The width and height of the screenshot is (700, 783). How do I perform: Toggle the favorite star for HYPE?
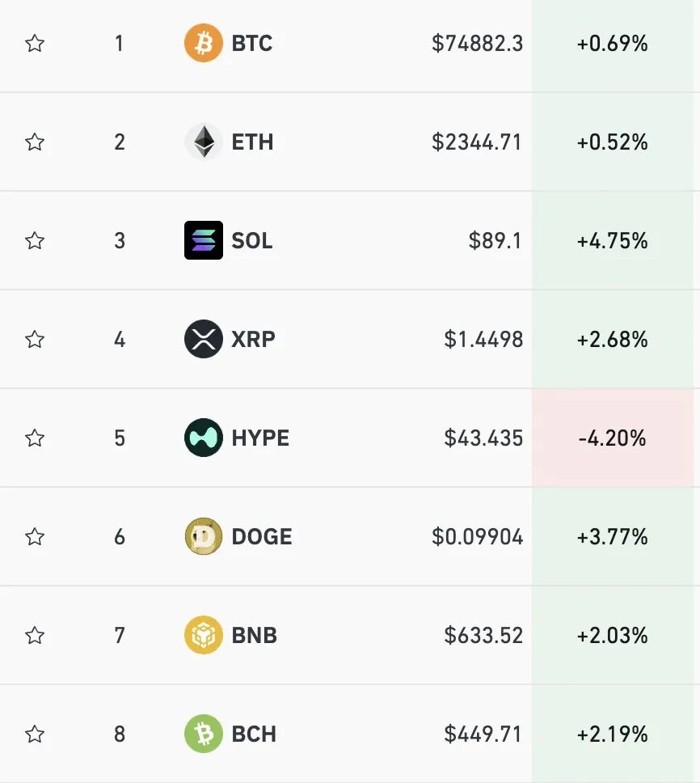34,438
